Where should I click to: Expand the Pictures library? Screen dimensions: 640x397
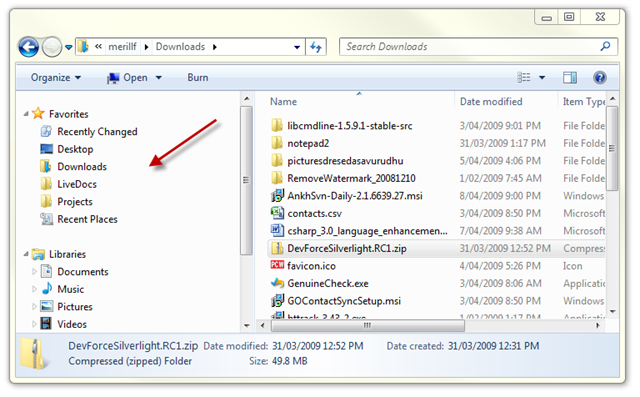pyautogui.click(x=34, y=306)
